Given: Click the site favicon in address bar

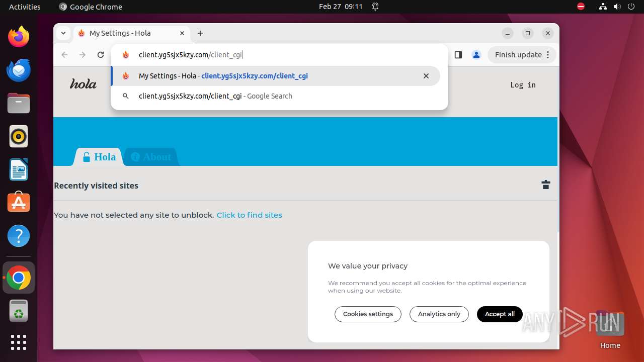Looking at the screenshot, I should [x=126, y=55].
